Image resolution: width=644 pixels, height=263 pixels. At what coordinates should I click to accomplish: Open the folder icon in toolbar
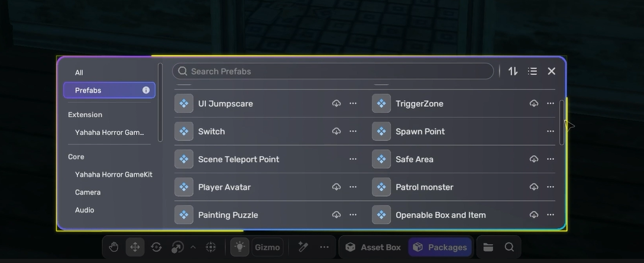[x=488, y=247]
